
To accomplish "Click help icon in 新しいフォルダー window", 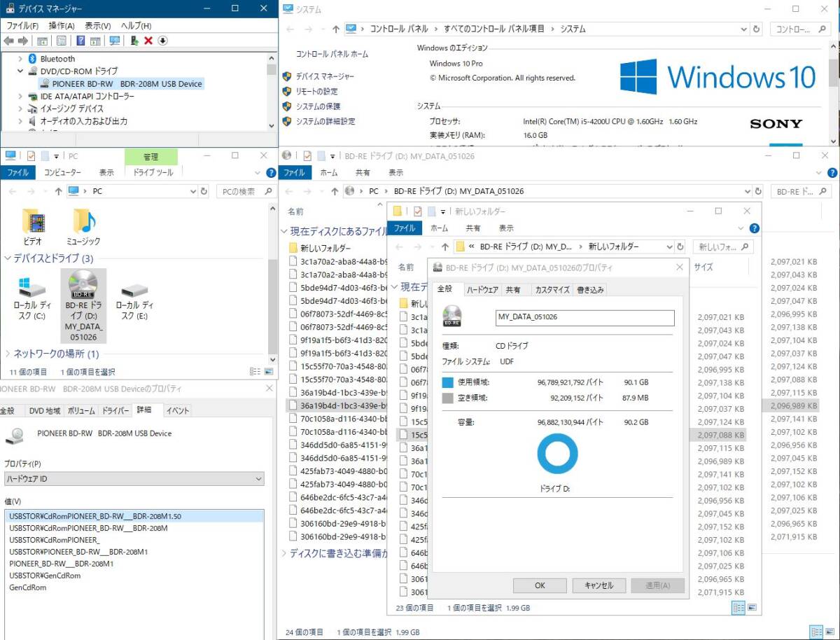I will [x=754, y=228].
